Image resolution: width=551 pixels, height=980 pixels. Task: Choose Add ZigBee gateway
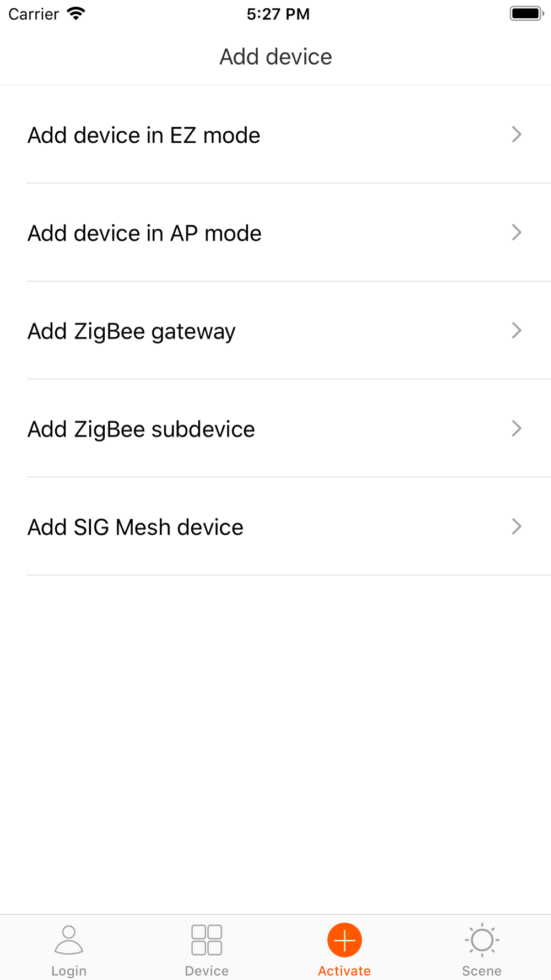(275, 330)
